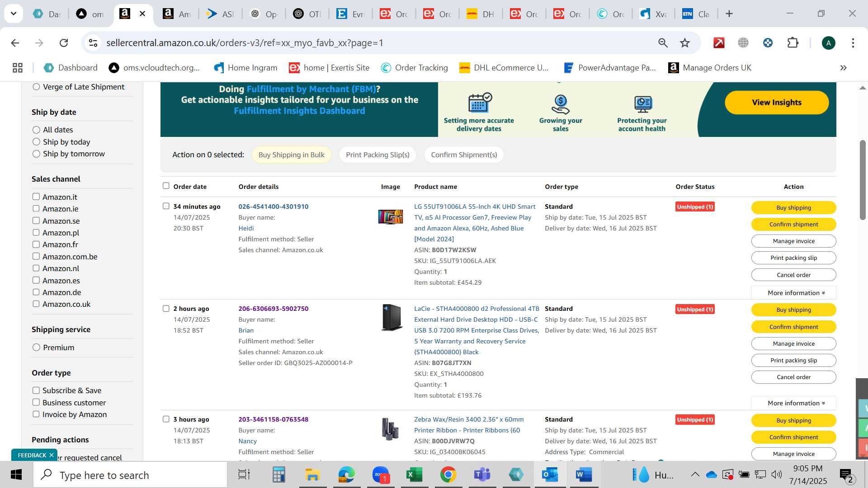This screenshot has height=488, width=868.
Task: Click Print Packing Slip(s) bulk button
Action: point(377,155)
